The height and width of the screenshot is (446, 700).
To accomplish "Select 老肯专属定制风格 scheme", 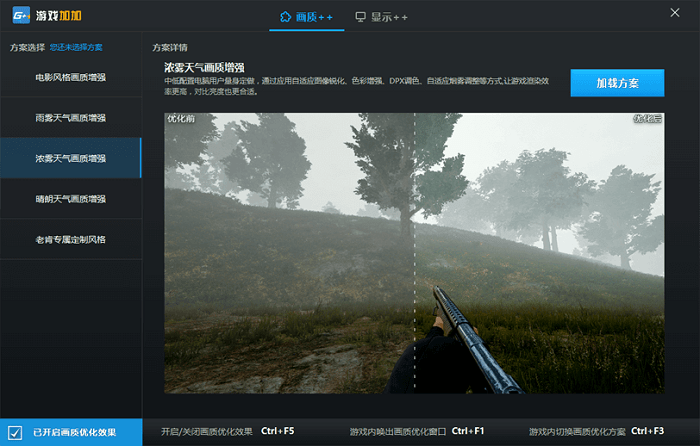I will [71, 239].
